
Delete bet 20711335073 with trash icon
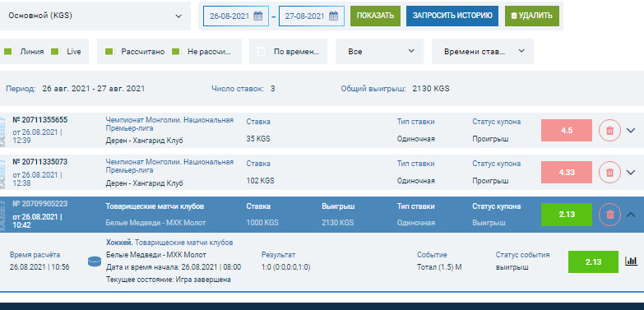pos(610,173)
